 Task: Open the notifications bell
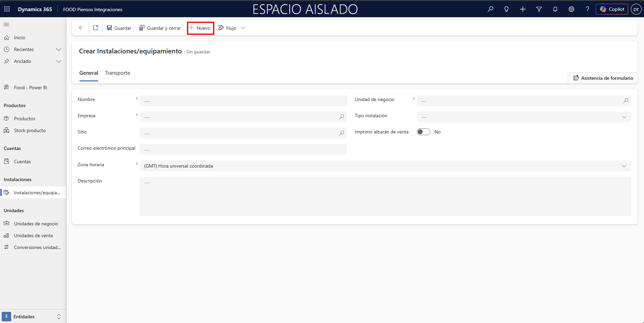click(555, 9)
